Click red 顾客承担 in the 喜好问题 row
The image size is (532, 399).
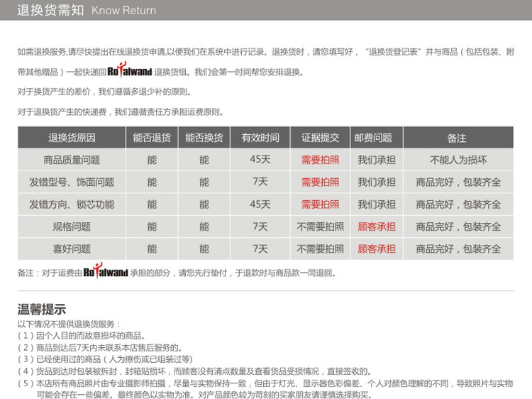377,248
